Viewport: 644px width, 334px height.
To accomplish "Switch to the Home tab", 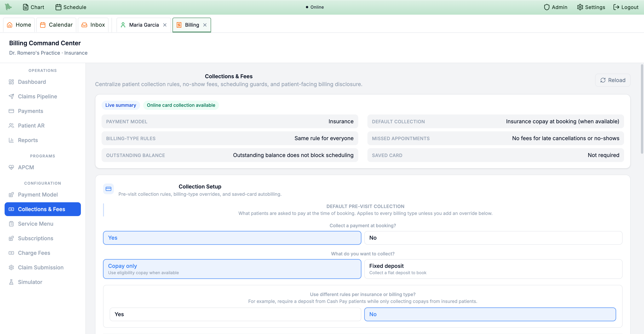I will [x=19, y=25].
